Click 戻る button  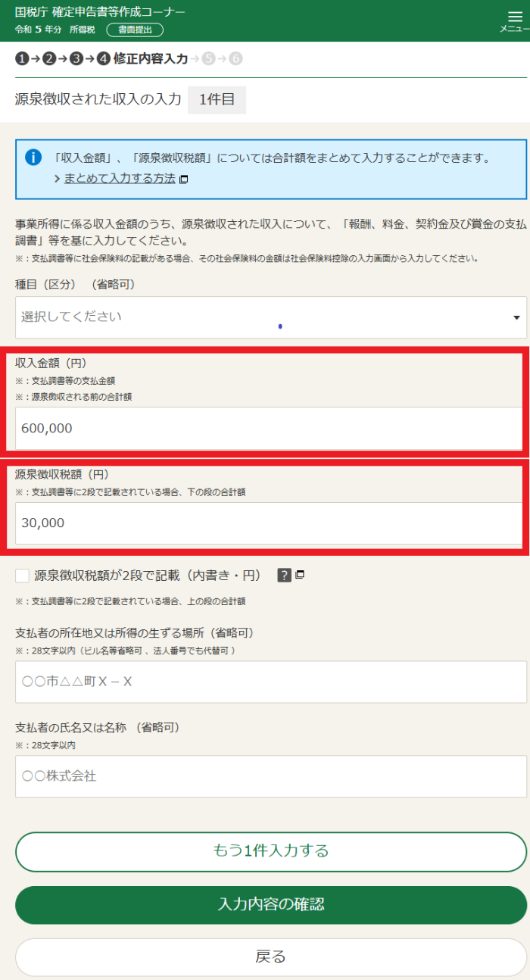click(271, 957)
